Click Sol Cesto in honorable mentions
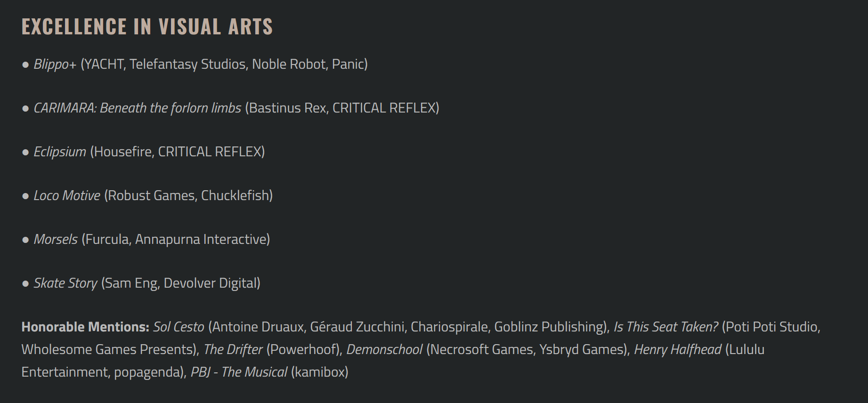This screenshot has height=403, width=868. pyautogui.click(x=178, y=327)
